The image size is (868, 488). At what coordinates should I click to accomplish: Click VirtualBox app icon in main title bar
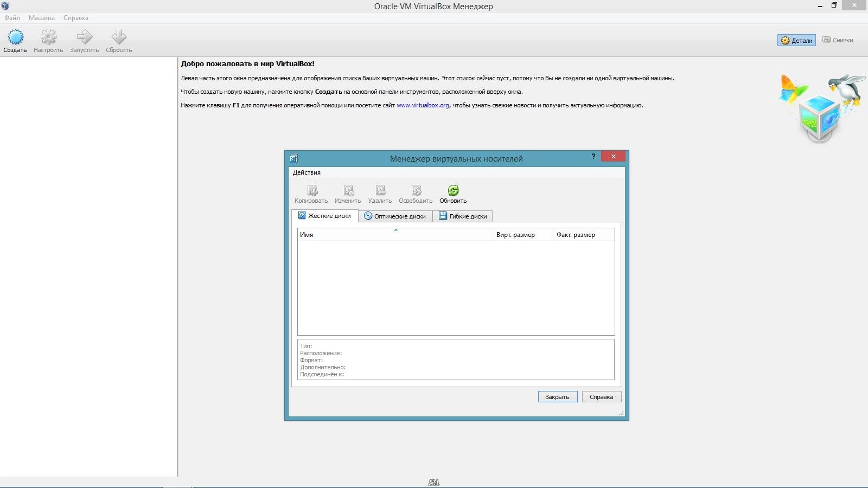point(5,6)
